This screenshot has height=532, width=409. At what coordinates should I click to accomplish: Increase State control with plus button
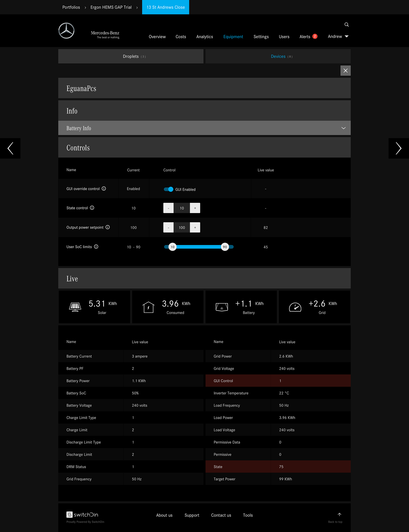point(195,208)
